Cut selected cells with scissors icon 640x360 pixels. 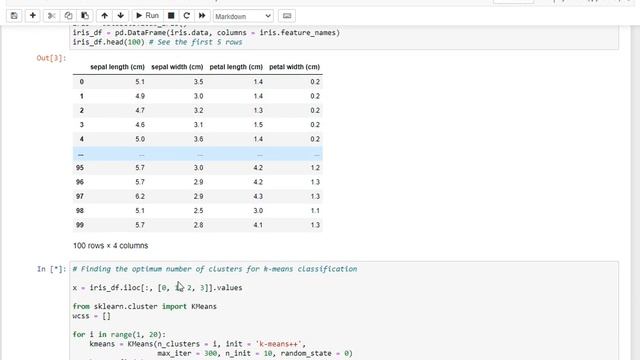pyautogui.click(x=51, y=16)
